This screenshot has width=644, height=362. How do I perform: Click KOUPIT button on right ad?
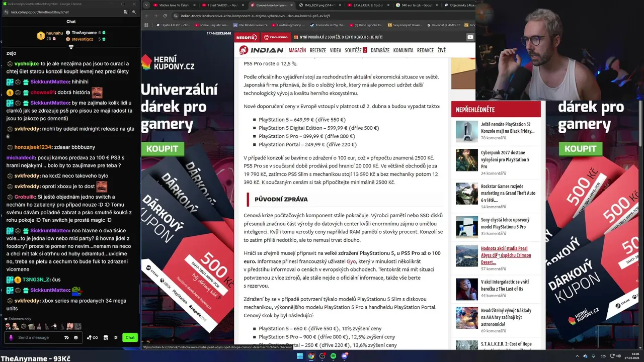tap(580, 149)
